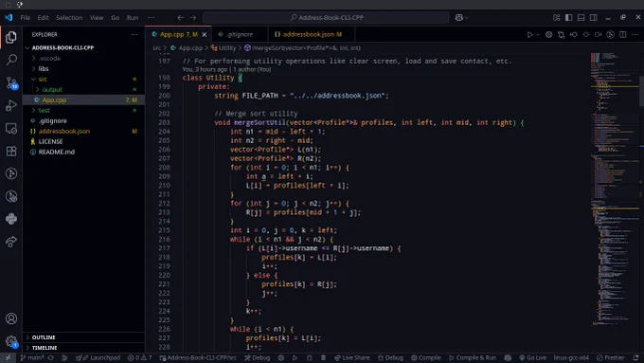Expand the libs folder in Explorer
644x363 pixels.
click(x=44, y=68)
